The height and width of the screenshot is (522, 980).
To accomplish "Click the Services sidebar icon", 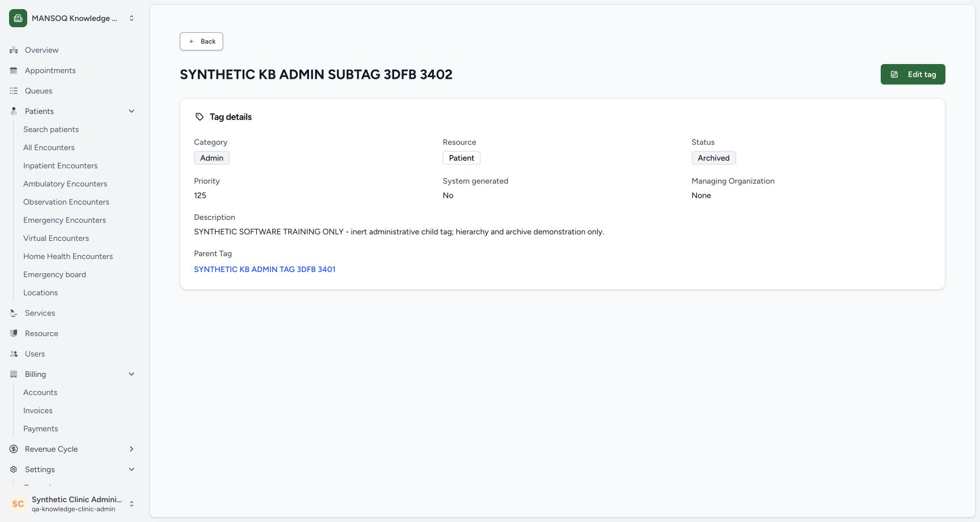I will [14, 313].
